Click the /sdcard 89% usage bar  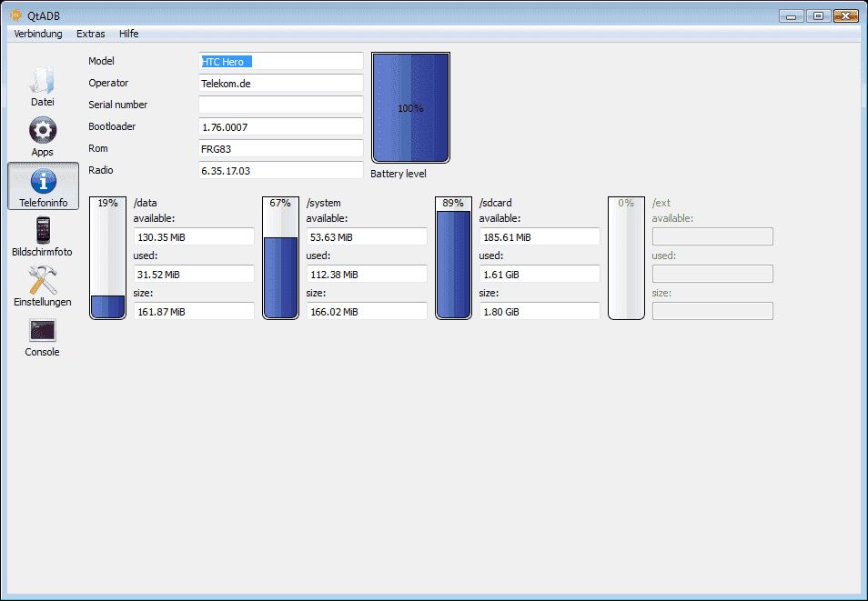click(x=453, y=258)
